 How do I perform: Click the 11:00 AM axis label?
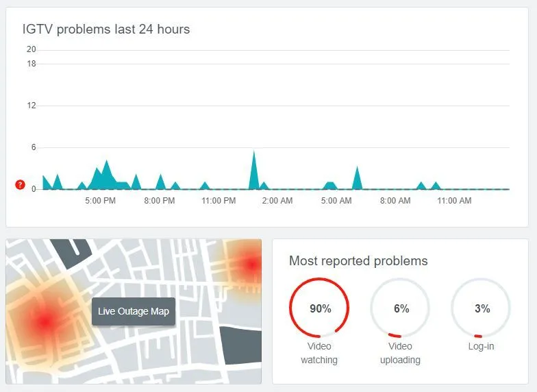coord(454,201)
